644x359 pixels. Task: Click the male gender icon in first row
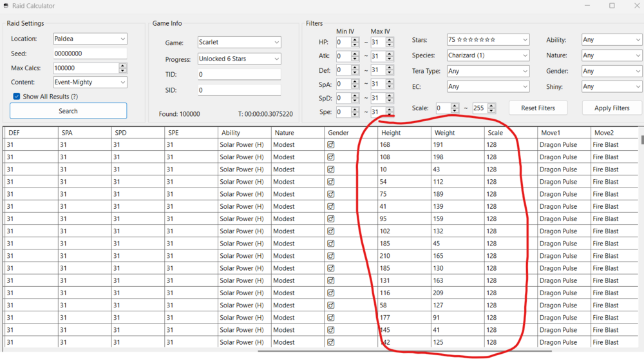click(x=331, y=145)
